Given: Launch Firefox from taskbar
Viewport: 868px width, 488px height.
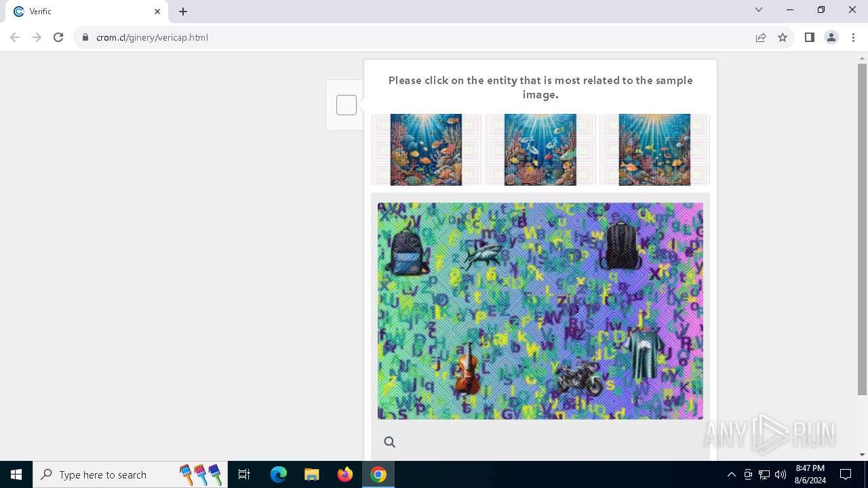Looking at the screenshot, I should click(345, 474).
